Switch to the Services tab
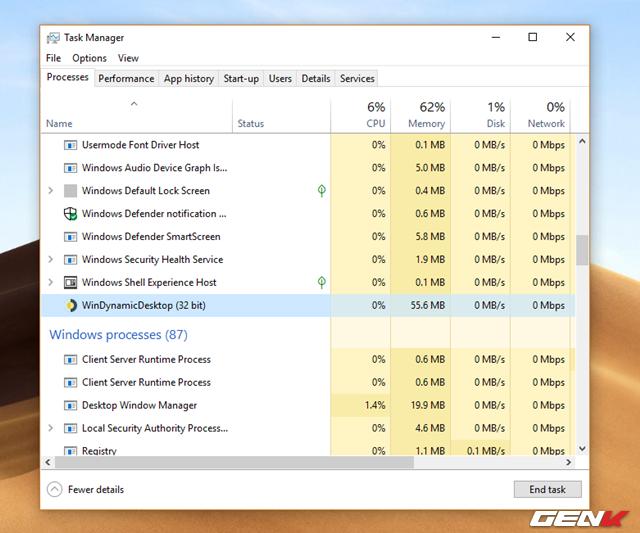Viewport: 640px width, 533px height. click(357, 79)
